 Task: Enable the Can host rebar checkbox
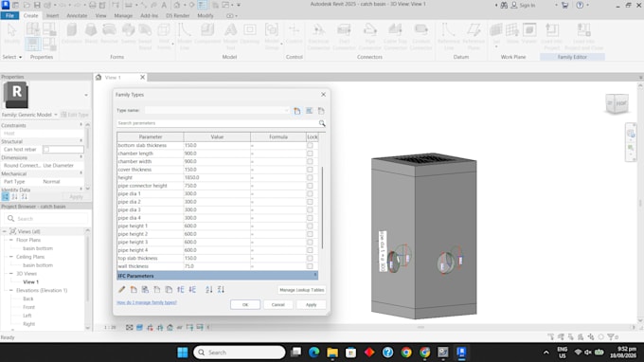click(46, 150)
